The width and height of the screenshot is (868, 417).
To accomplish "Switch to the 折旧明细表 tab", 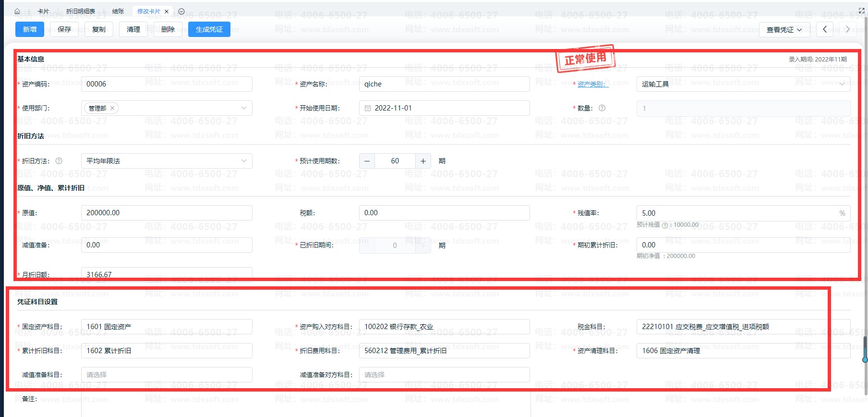I will pos(81,12).
